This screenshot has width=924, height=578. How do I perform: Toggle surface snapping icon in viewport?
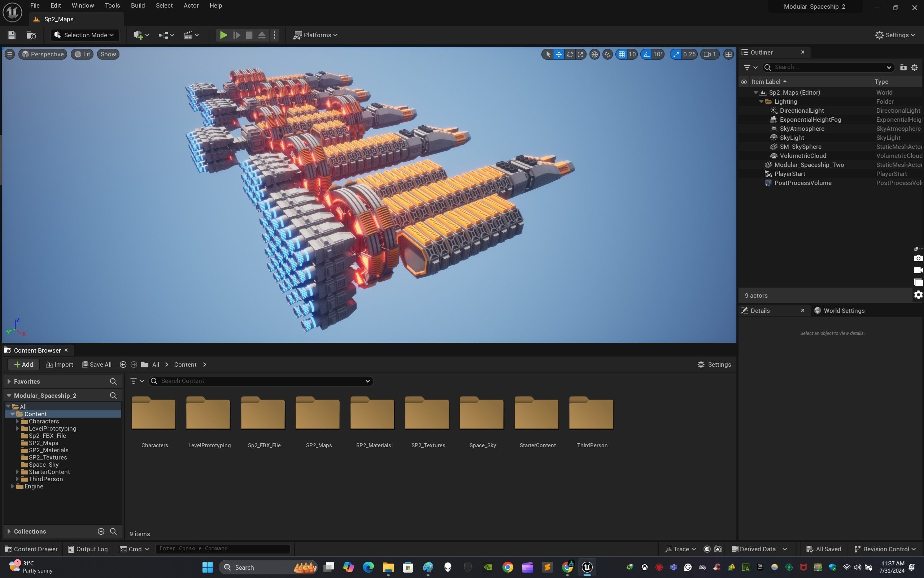(x=607, y=54)
